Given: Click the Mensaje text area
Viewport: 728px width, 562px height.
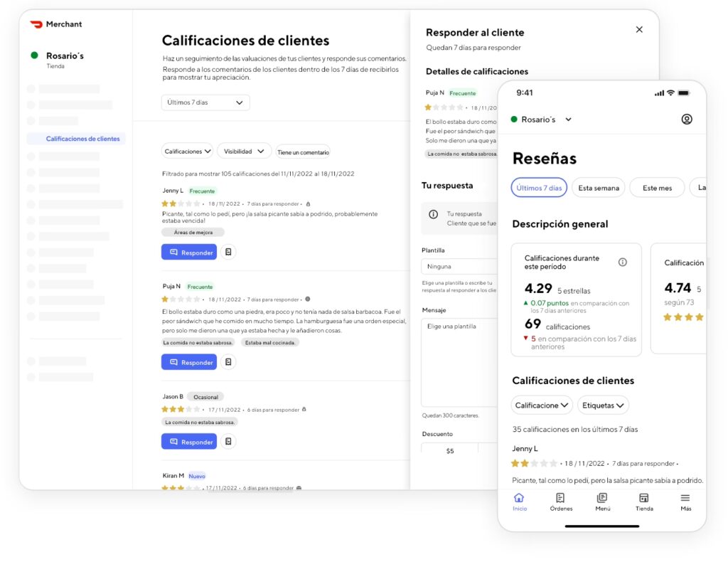Looking at the screenshot, I should (x=459, y=363).
